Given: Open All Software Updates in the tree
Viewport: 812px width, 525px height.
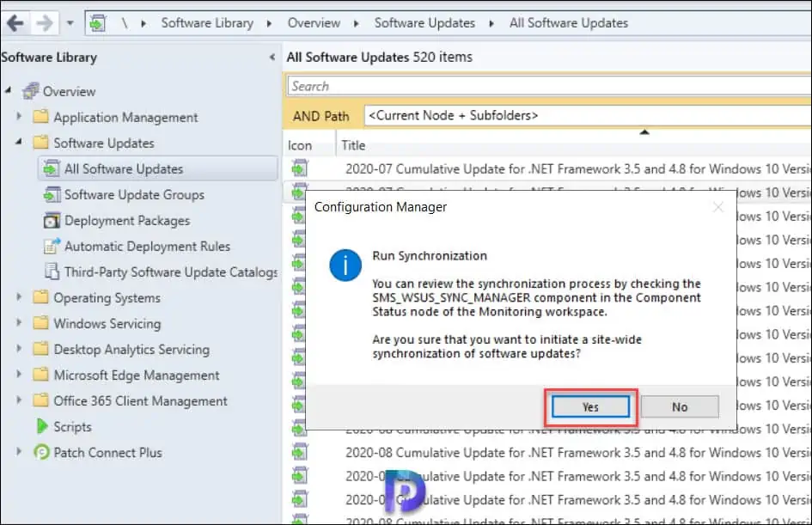Looking at the screenshot, I should [124, 168].
